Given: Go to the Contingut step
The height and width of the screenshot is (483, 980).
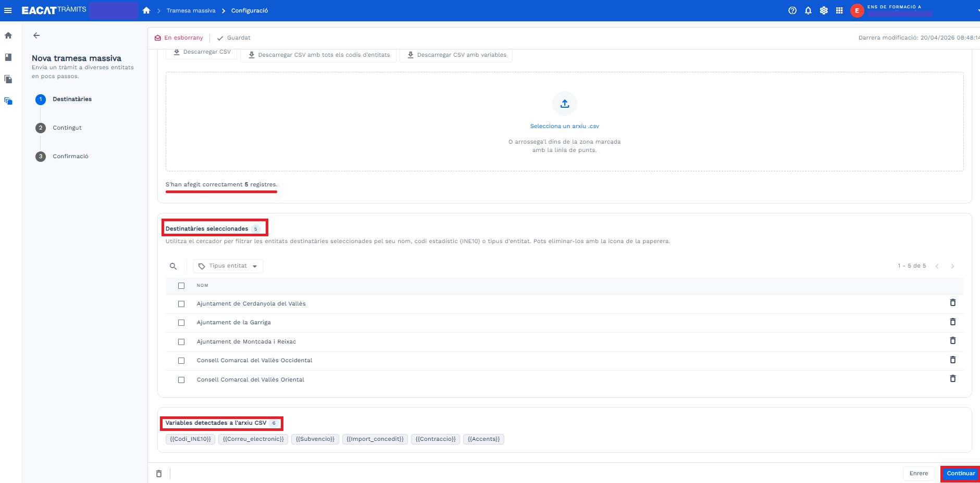Looking at the screenshot, I should pyautogui.click(x=67, y=128).
